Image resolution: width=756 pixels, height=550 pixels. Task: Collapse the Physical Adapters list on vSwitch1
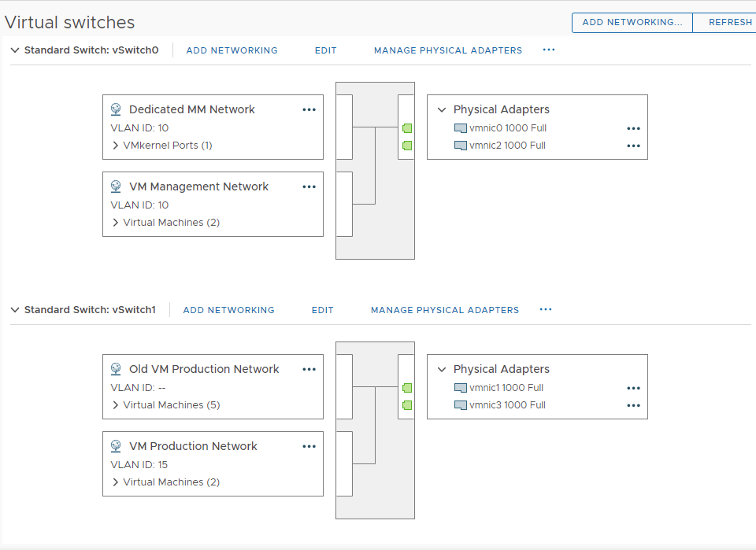tap(441, 369)
